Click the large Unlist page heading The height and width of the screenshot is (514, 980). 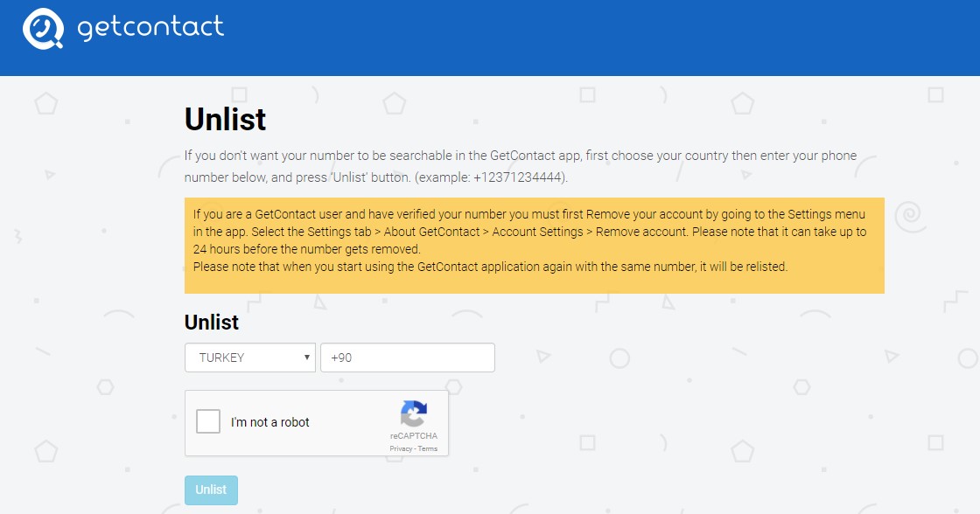pyautogui.click(x=225, y=119)
